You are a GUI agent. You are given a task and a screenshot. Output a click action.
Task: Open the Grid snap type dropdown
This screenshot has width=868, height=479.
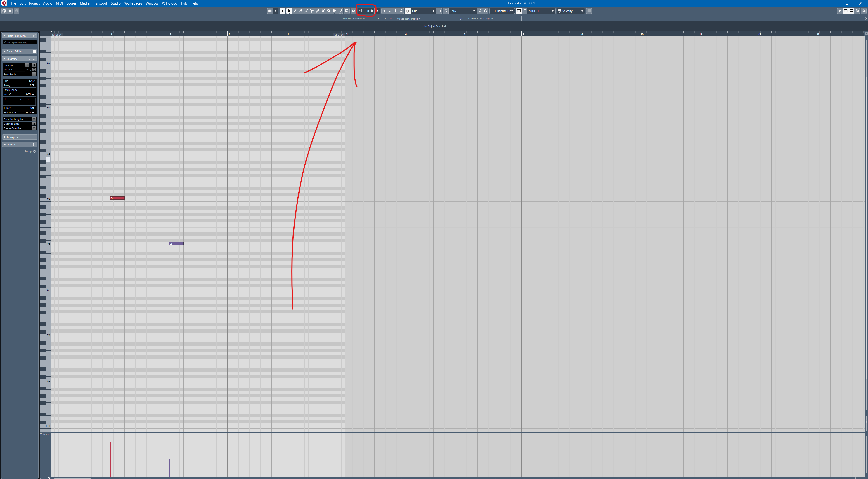click(424, 11)
